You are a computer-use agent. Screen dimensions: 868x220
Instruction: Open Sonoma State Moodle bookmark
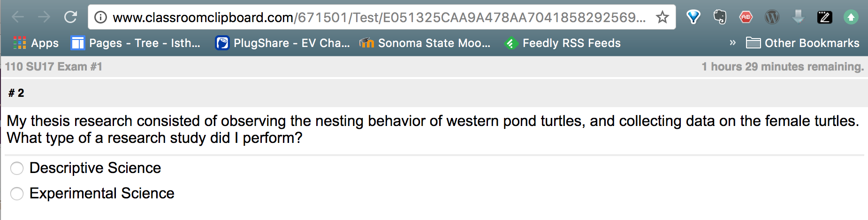(425, 43)
